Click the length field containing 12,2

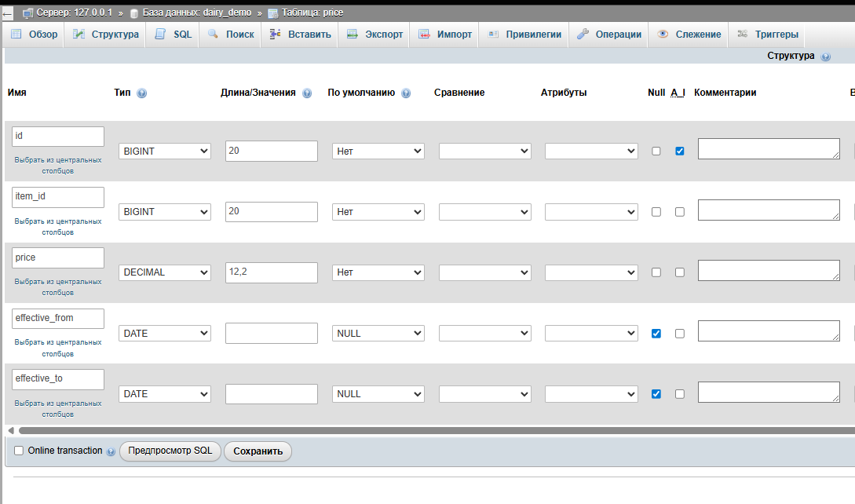click(x=271, y=272)
